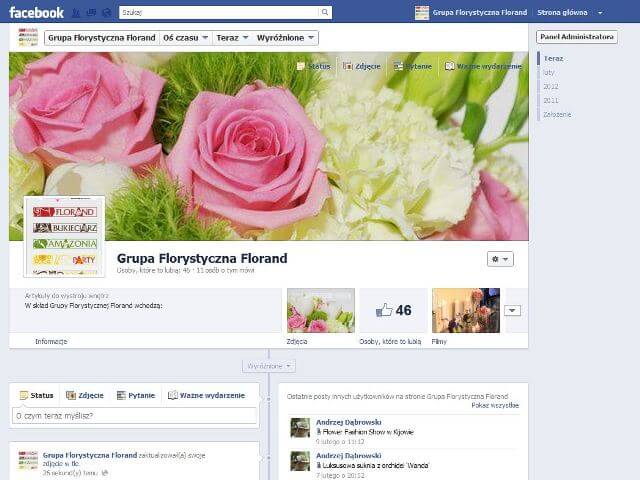Click the Facebook logo in the header
This screenshot has width=640, height=480.
pyautogui.click(x=36, y=13)
